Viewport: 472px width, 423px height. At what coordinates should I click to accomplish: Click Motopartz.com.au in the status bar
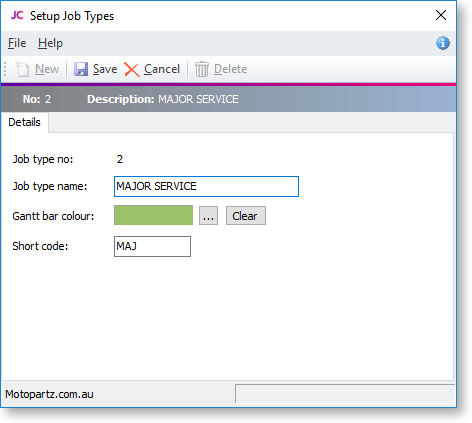tap(49, 394)
